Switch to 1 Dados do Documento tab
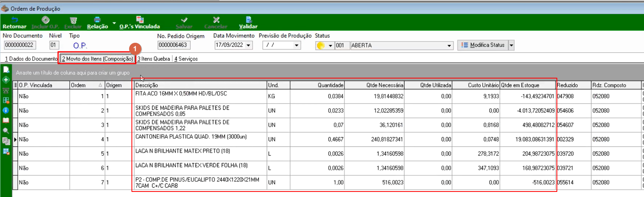This screenshot has height=197, width=644. pos(31,59)
